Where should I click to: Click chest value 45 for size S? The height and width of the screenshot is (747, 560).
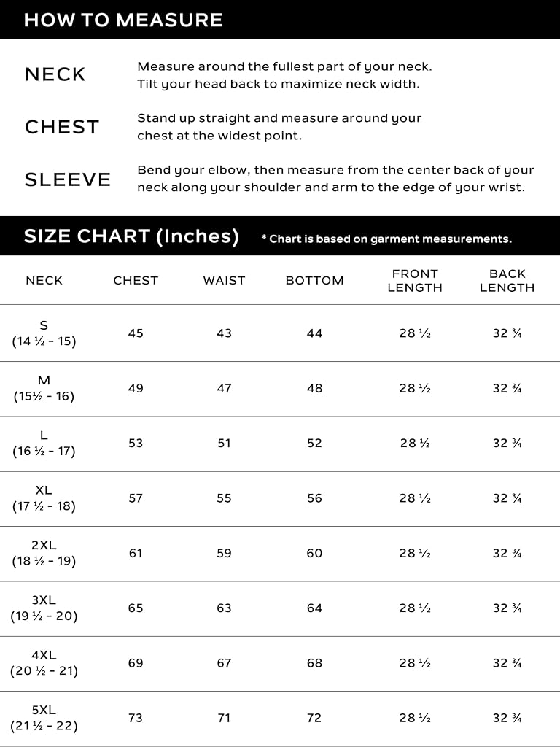[x=136, y=333]
